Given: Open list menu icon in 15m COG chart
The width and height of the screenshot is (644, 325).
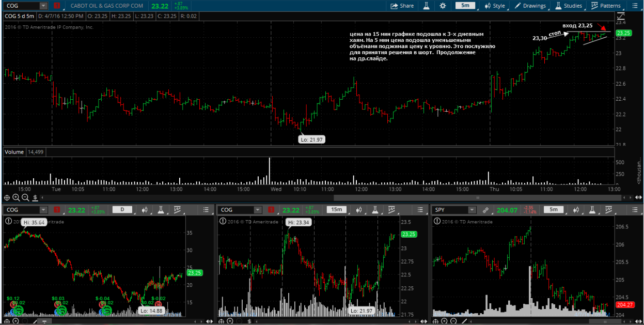Looking at the screenshot, I should point(420,210).
